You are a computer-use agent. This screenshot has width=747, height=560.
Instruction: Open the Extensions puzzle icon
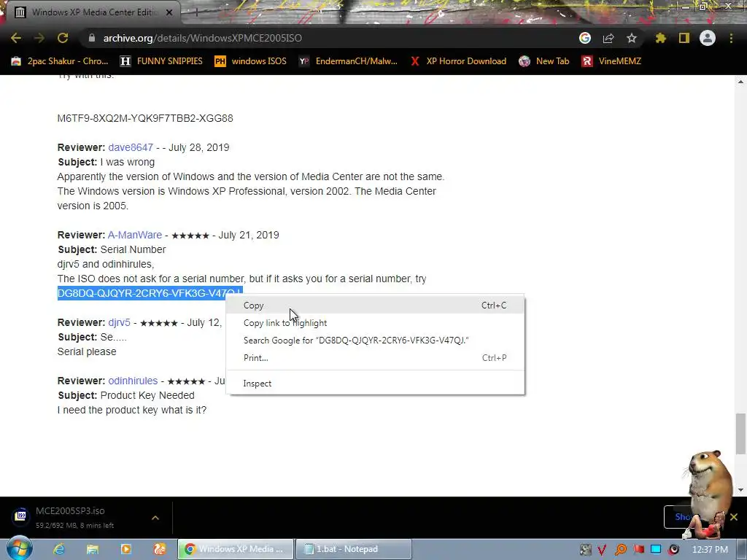tap(661, 38)
